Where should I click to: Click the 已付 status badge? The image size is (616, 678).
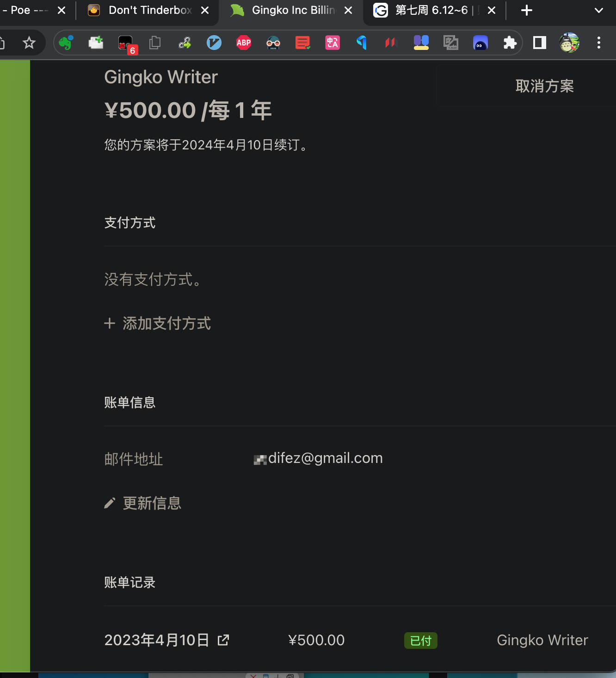(x=421, y=641)
